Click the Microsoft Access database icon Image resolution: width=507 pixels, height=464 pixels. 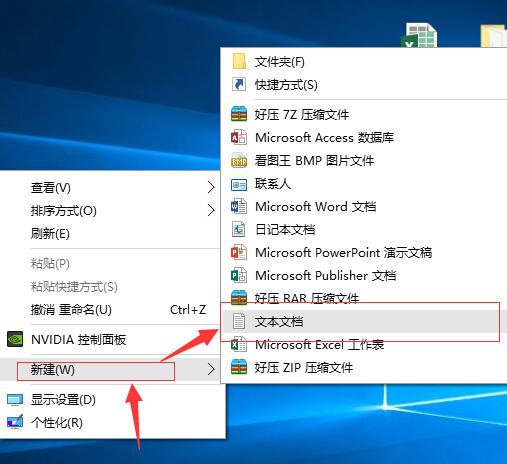[239, 137]
